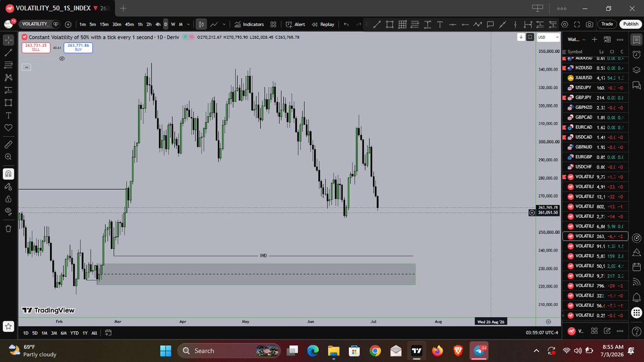The height and width of the screenshot is (362, 644).
Task: Click the candlestick chart type button
Action: point(202,24)
